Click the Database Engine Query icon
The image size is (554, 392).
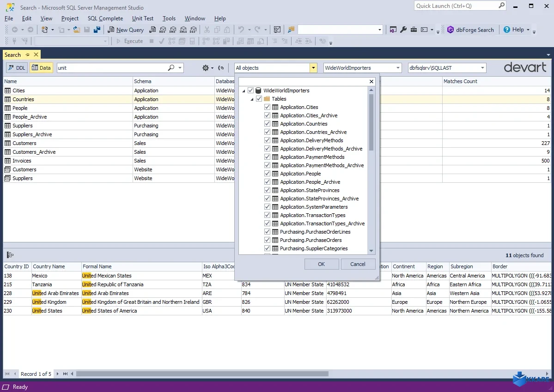point(152,30)
